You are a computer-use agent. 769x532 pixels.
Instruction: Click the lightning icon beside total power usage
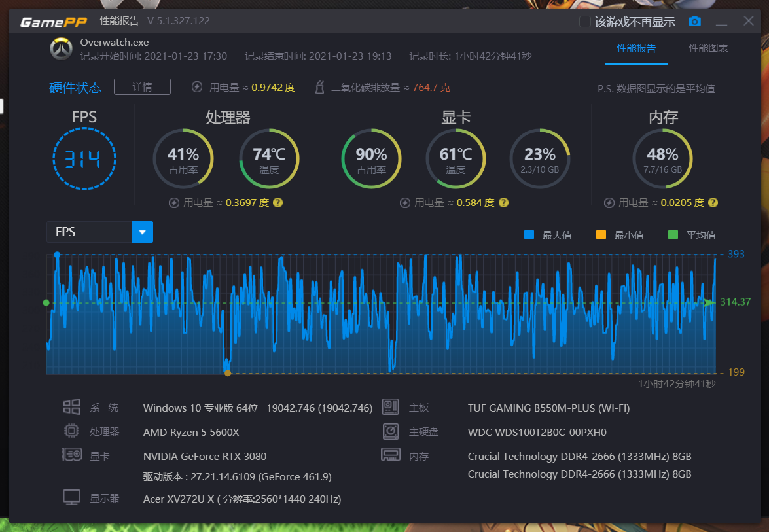tap(197, 87)
